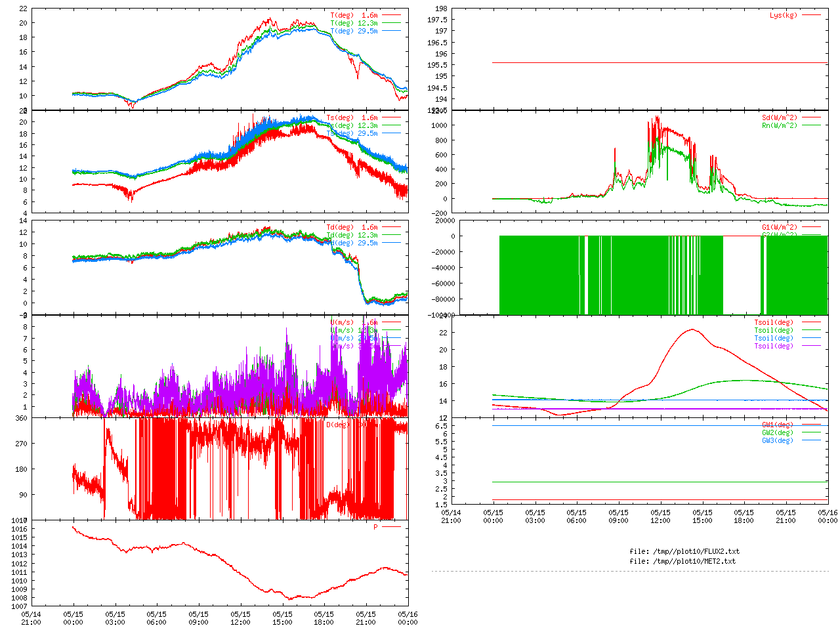
Task: Click the green 'Tsoil(deg)' legend label
Action: (x=774, y=330)
